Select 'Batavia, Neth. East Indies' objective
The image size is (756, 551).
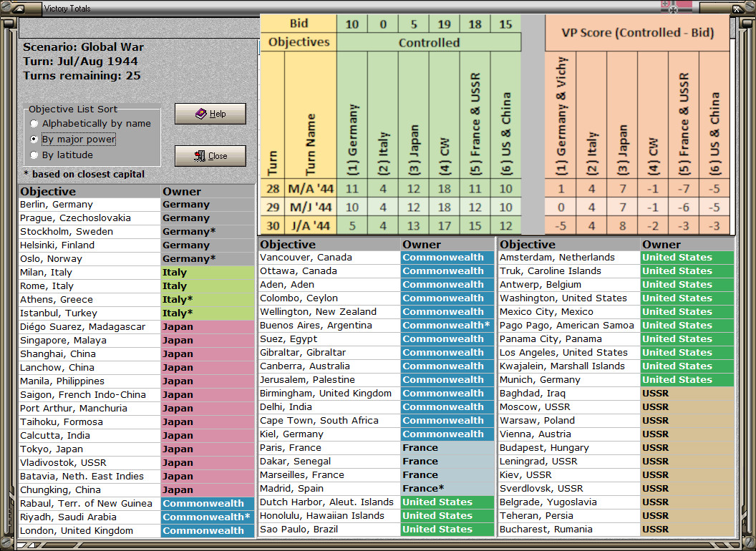coord(89,477)
